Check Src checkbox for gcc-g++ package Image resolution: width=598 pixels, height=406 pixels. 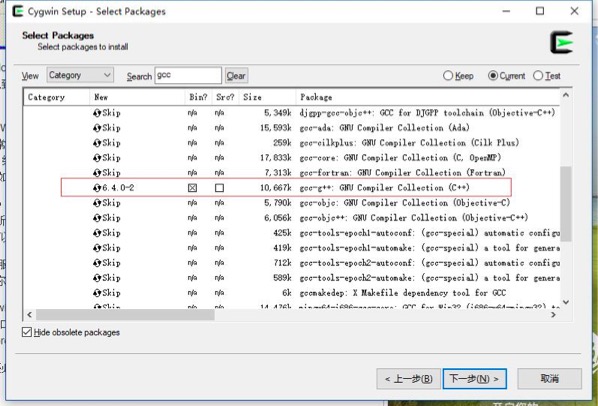pyautogui.click(x=219, y=188)
